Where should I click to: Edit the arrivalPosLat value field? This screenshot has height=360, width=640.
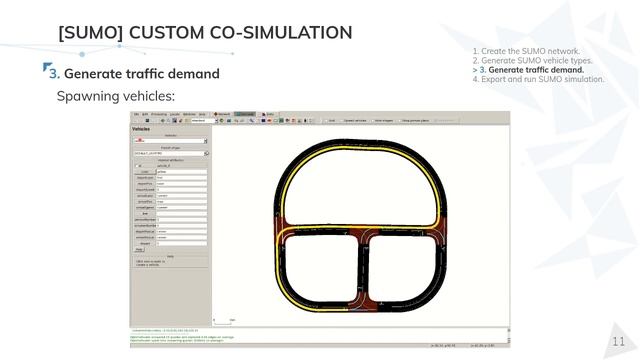(x=182, y=238)
